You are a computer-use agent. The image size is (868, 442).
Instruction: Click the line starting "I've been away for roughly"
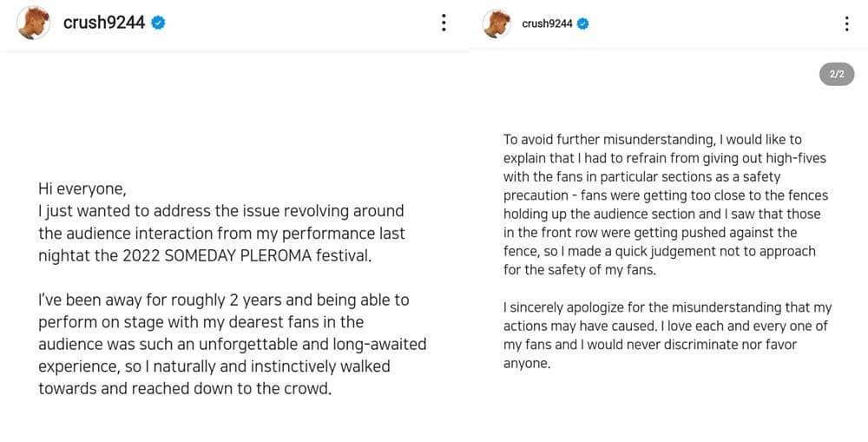coord(223,300)
